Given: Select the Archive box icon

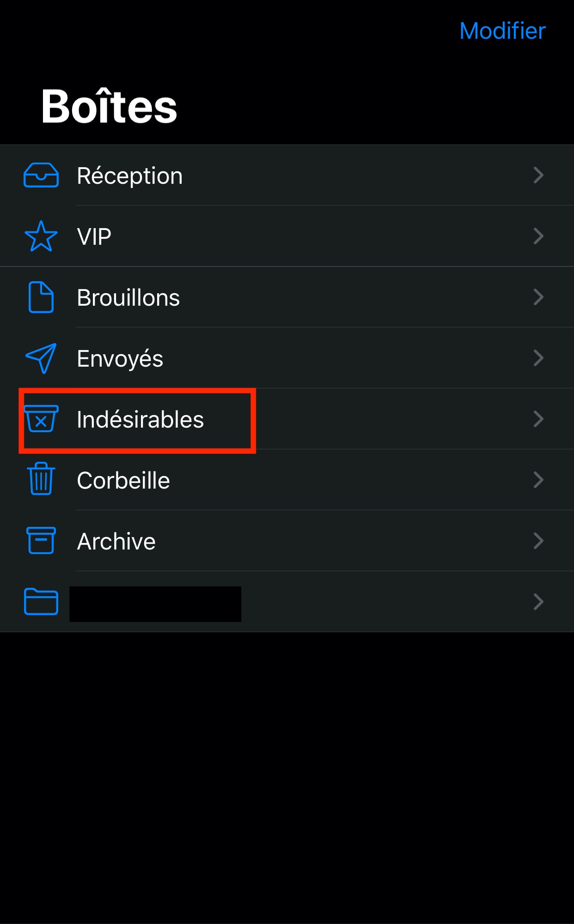Looking at the screenshot, I should pos(41,540).
